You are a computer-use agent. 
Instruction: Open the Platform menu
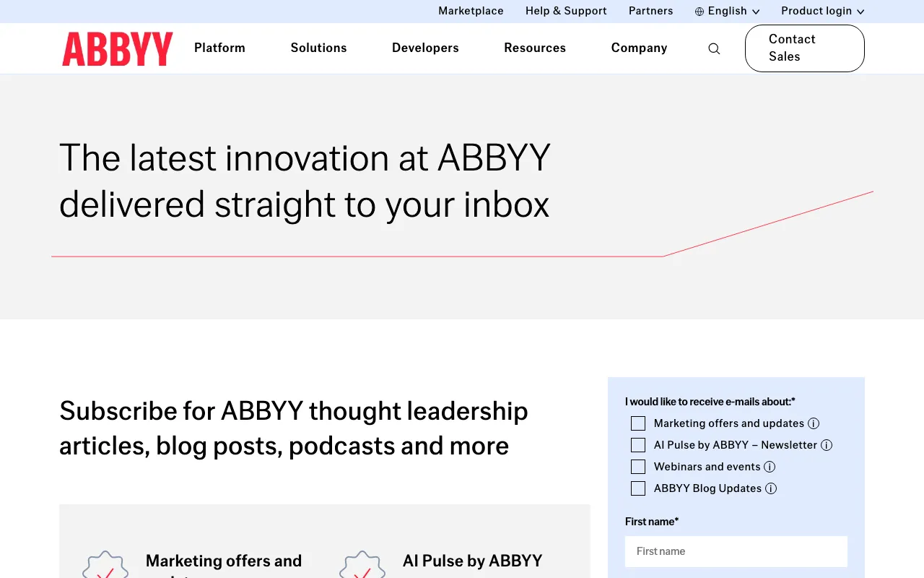click(219, 48)
